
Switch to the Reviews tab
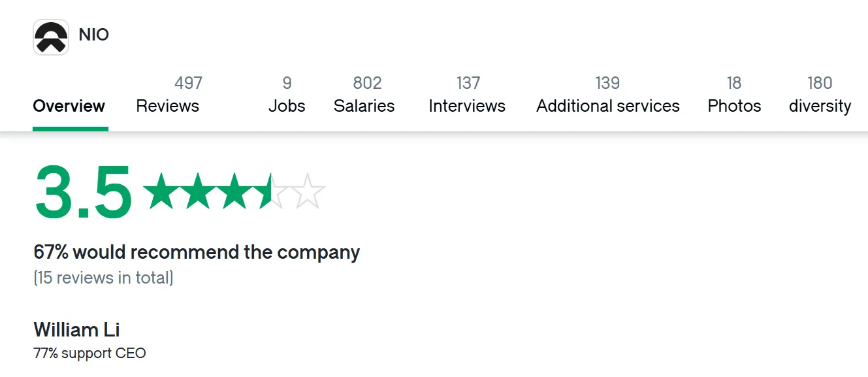[x=169, y=95]
